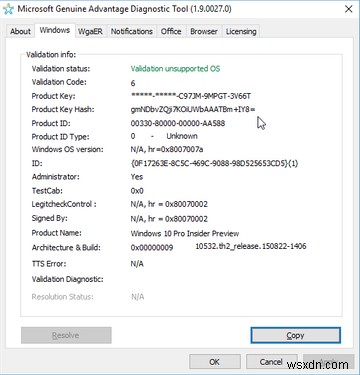The height and width of the screenshot is (375, 360).
Task: Click the Copy button
Action: [x=295, y=335]
